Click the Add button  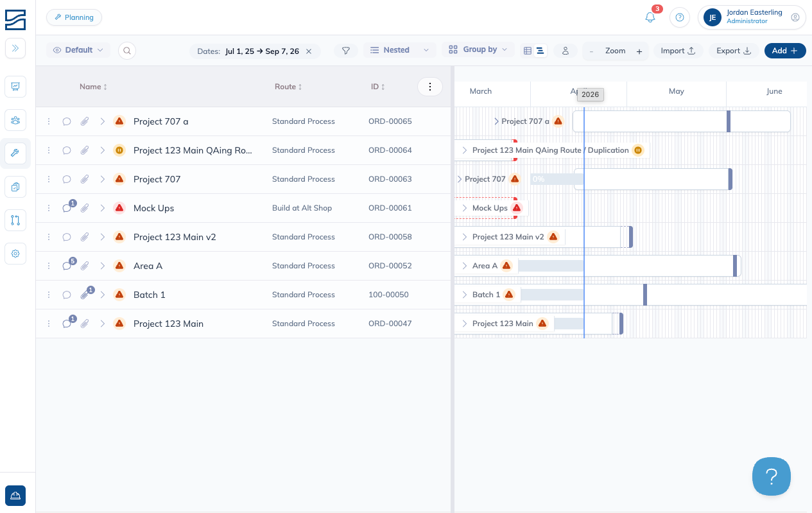[x=785, y=51]
